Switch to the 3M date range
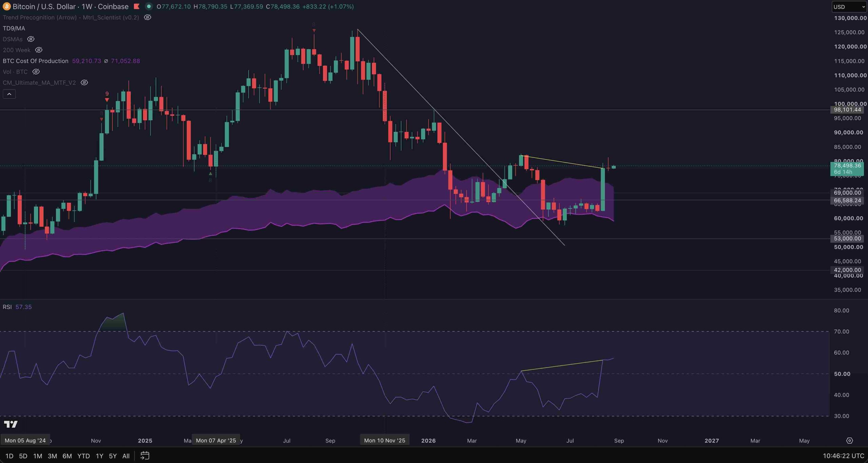The image size is (868, 463). 52,456
